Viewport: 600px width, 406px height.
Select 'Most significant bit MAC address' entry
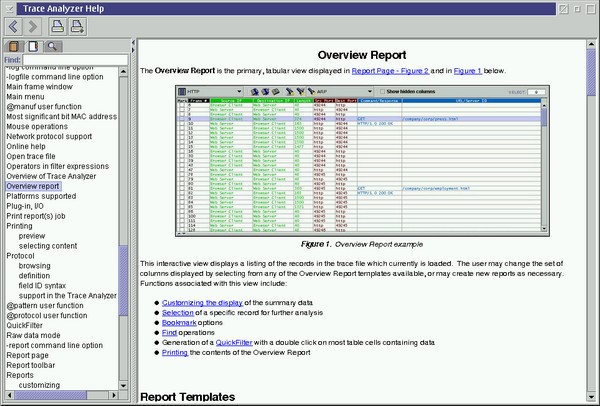point(62,117)
